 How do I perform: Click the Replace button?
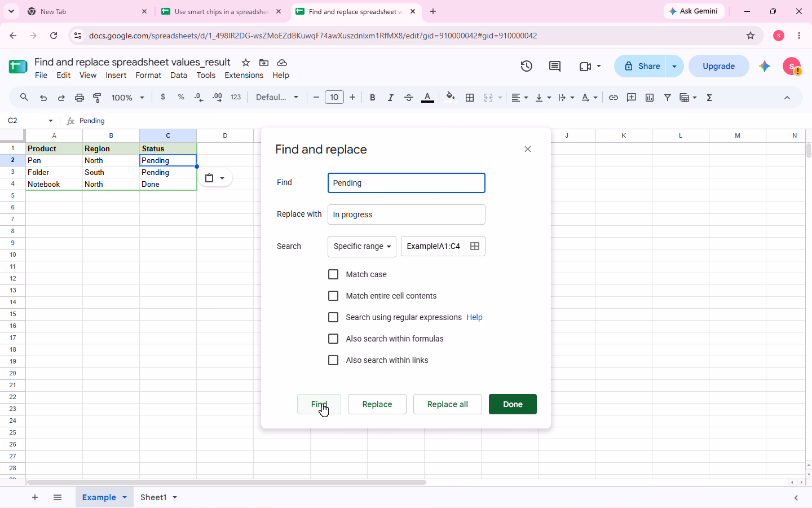pyautogui.click(x=377, y=404)
